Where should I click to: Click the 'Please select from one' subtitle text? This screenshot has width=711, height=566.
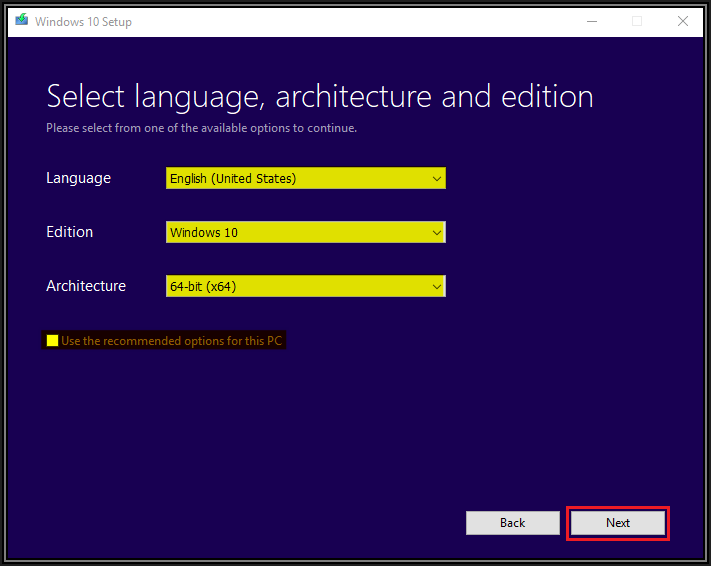[201, 128]
